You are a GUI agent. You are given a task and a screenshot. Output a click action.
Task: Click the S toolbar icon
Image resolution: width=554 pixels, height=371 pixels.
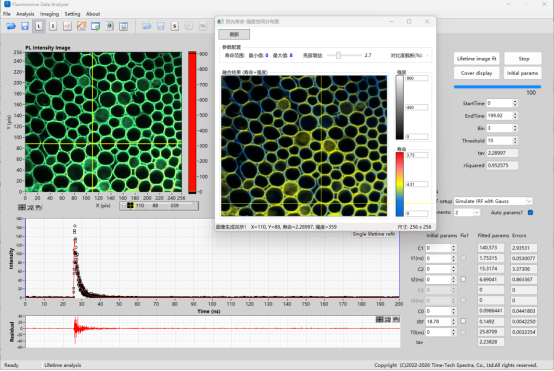pyautogui.click(x=175, y=26)
